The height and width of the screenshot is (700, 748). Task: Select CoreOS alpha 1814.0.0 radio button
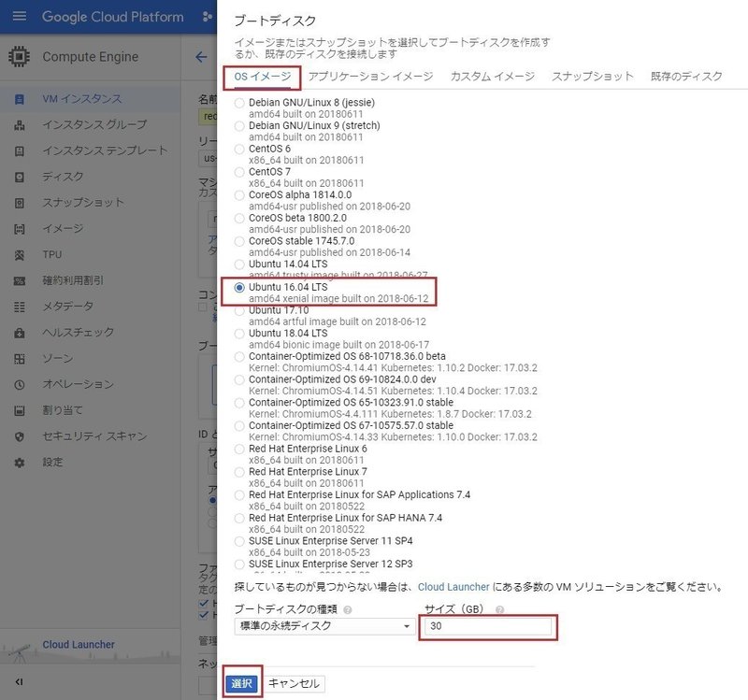coord(239,195)
